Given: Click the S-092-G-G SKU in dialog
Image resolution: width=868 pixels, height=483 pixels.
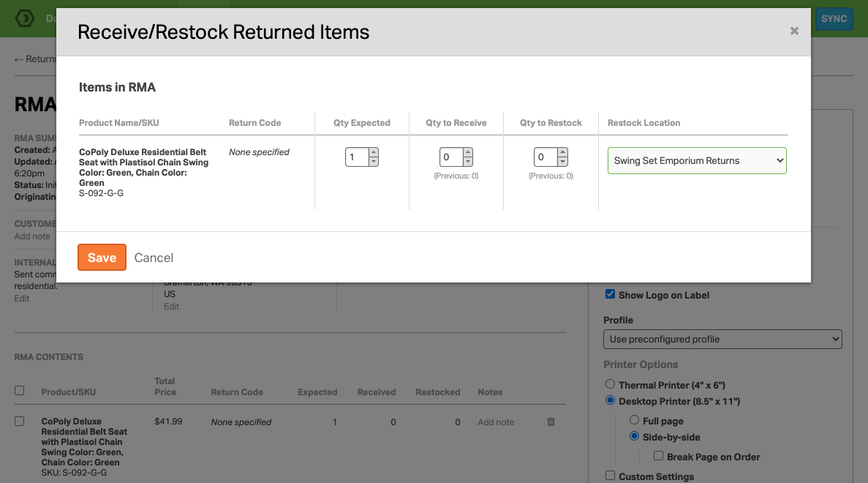Looking at the screenshot, I should 102,192.
